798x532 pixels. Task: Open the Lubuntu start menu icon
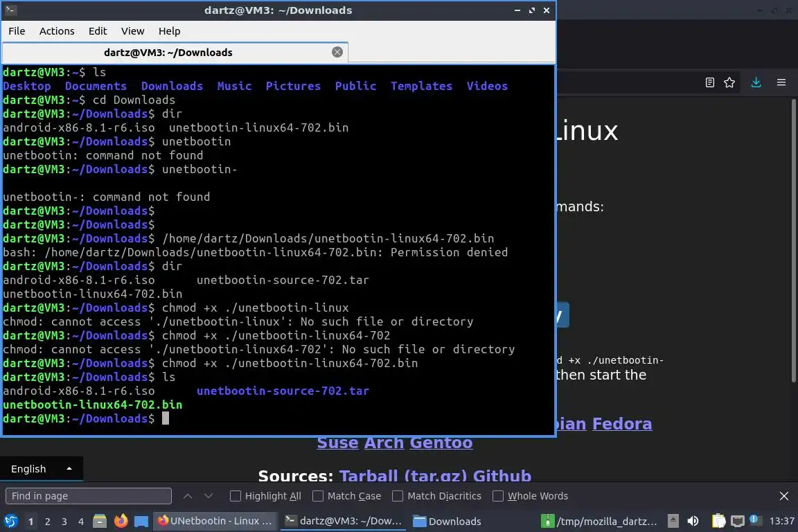10,521
